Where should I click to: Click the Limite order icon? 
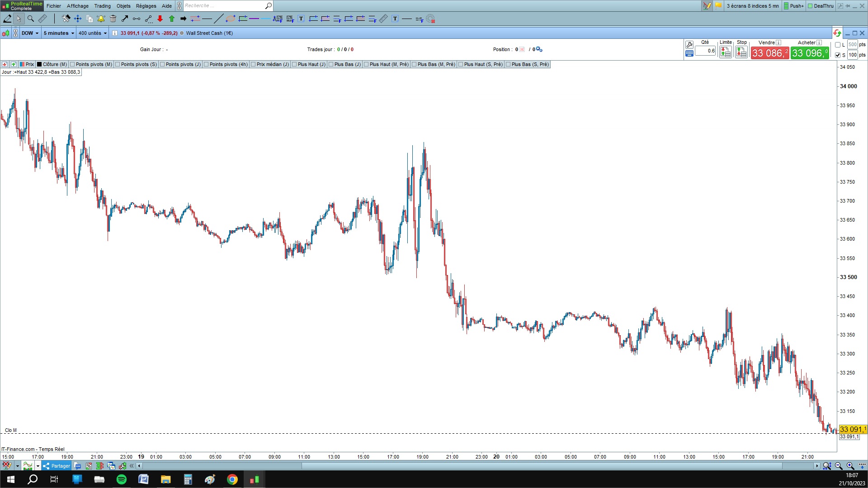[x=726, y=52]
